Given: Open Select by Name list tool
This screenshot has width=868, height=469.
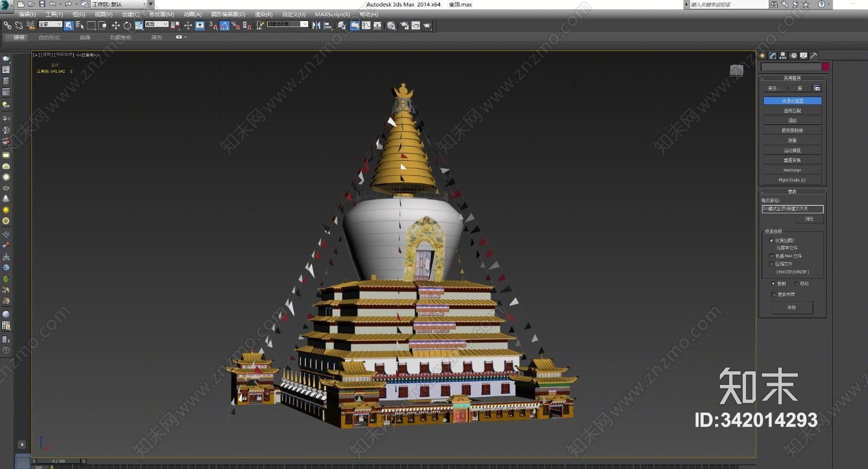Looking at the screenshot, I should [80, 25].
